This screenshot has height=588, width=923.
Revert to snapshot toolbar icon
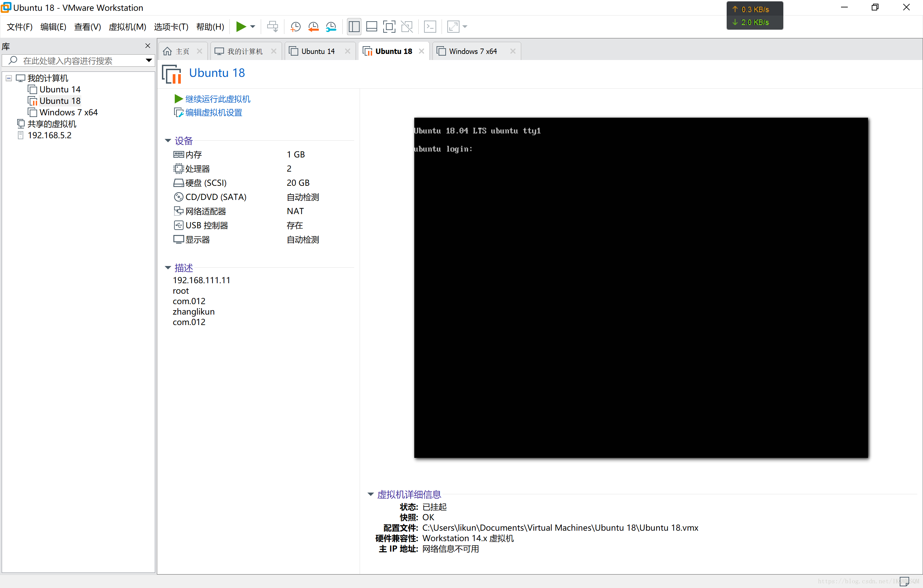(313, 27)
